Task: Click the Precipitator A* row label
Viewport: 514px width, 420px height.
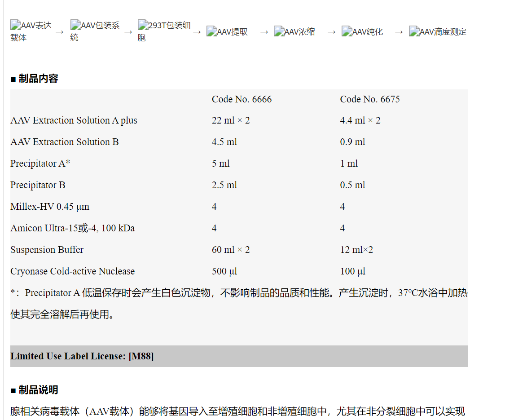Action: (40, 164)
